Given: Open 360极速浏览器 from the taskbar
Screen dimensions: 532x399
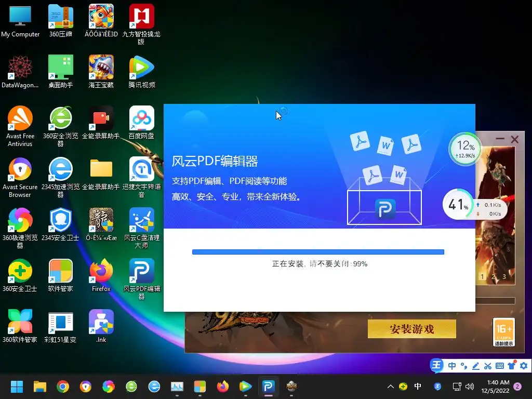Looking at the screenshot, I should point(109,387).
